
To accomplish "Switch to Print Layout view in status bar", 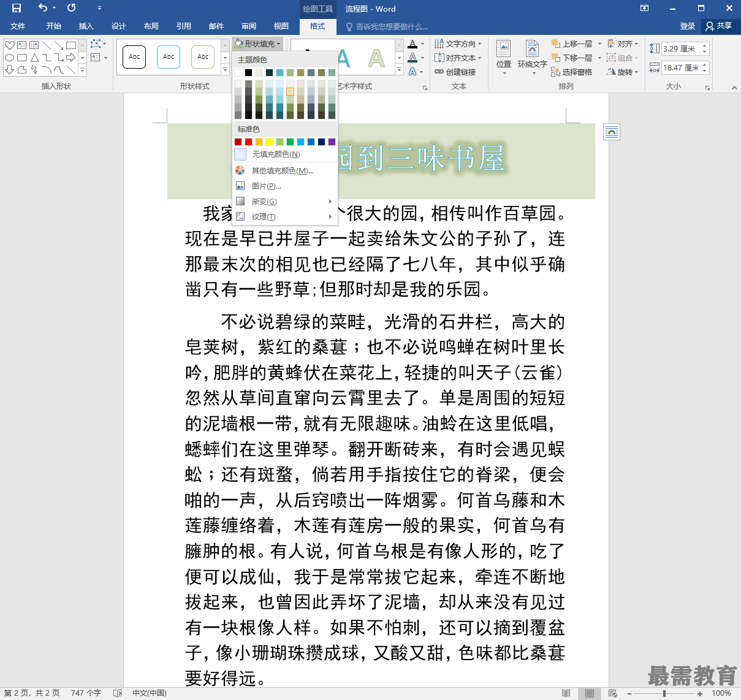I will (x=589, y=693).
